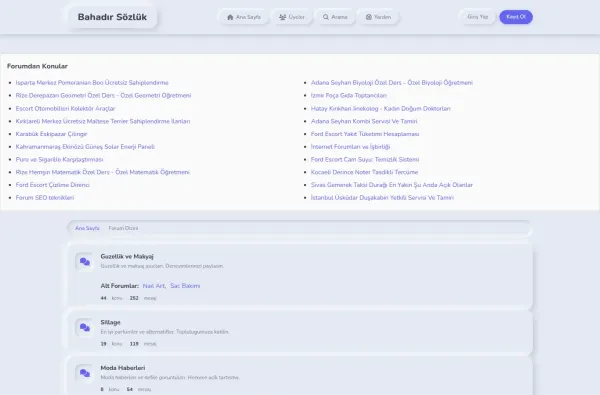The width and height of the screenshot is (600, 395).
Task: Open Ford Escort Çizilme Direnci topic
Action: [52, 185]
